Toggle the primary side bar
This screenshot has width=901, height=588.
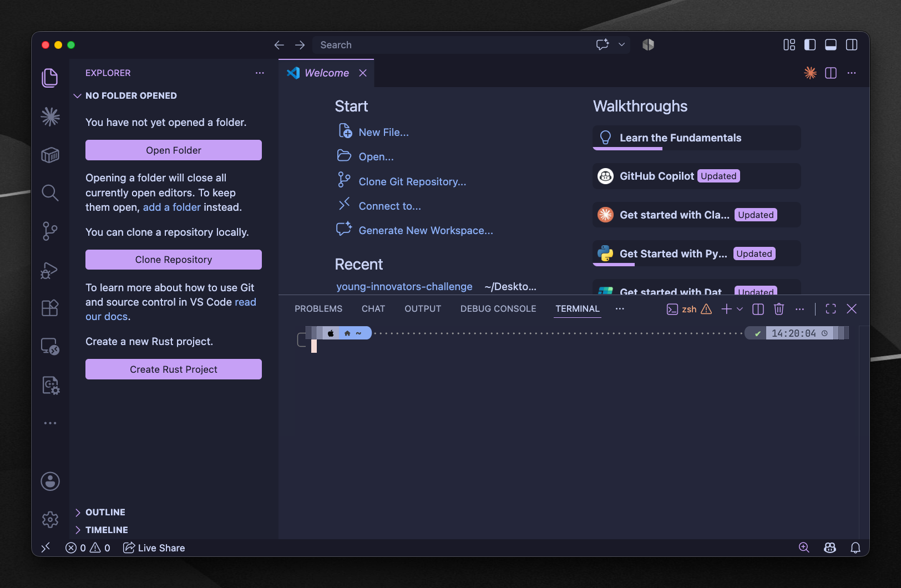pos(810,45)
